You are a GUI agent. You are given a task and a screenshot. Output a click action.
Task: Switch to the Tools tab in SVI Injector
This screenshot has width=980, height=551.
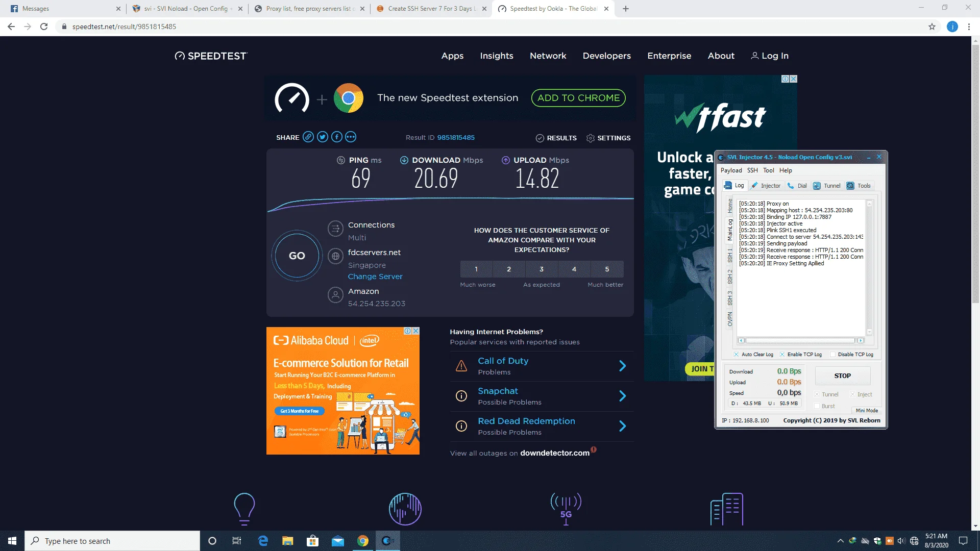(x=859, y=186)
